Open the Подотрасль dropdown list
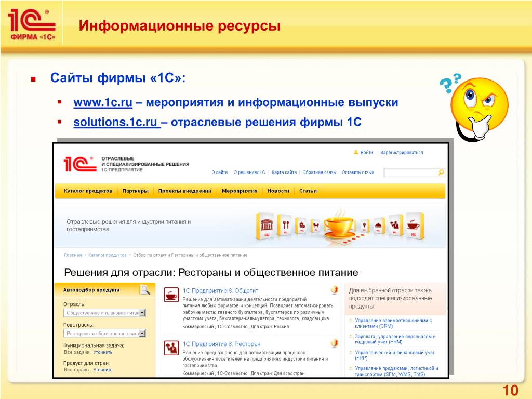Image resolution: width=532 pixels, height=399 pixels. [x=104, y=334]
